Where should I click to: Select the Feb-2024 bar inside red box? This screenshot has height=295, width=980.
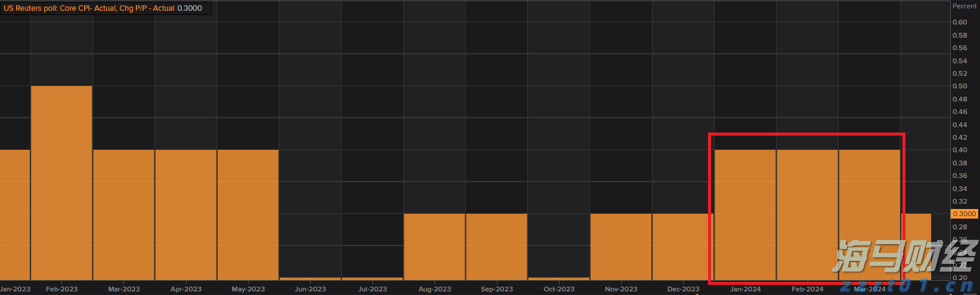click(807, 214)
